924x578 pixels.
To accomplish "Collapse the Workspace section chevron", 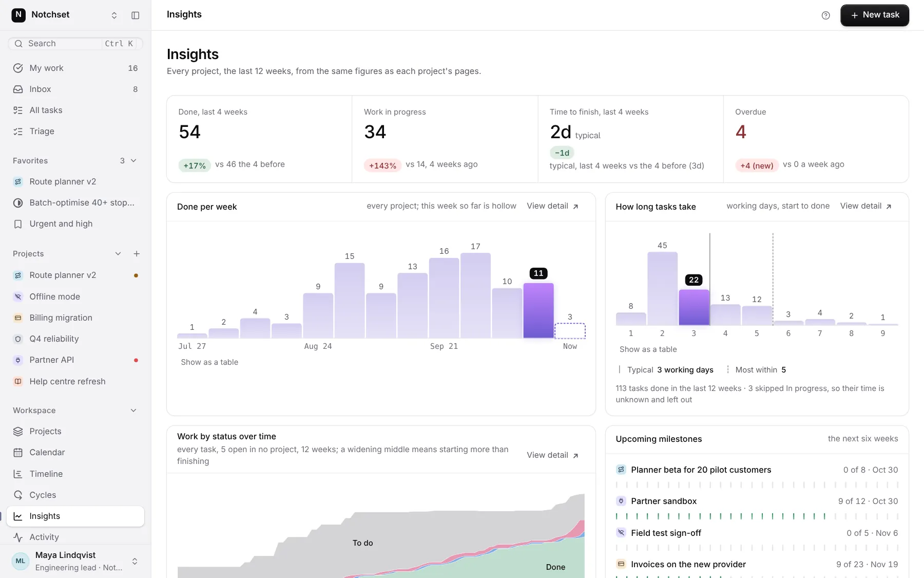I will [133, 411].
